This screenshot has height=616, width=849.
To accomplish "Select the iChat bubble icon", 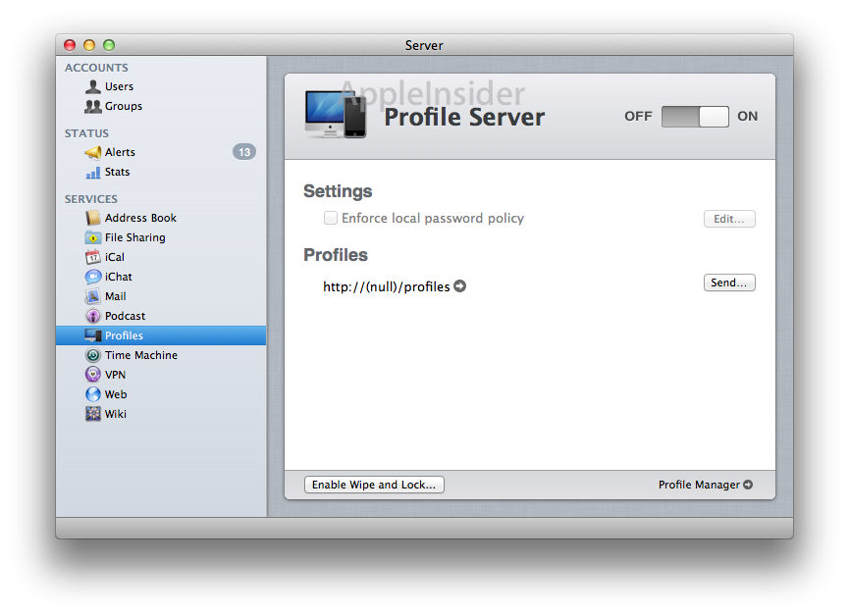I will (93, 277).
